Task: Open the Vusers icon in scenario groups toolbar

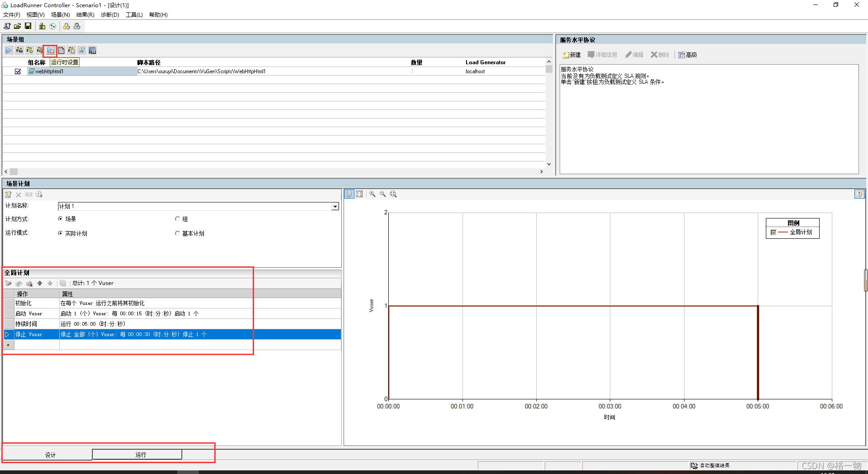Action: (x=19, y=50)
